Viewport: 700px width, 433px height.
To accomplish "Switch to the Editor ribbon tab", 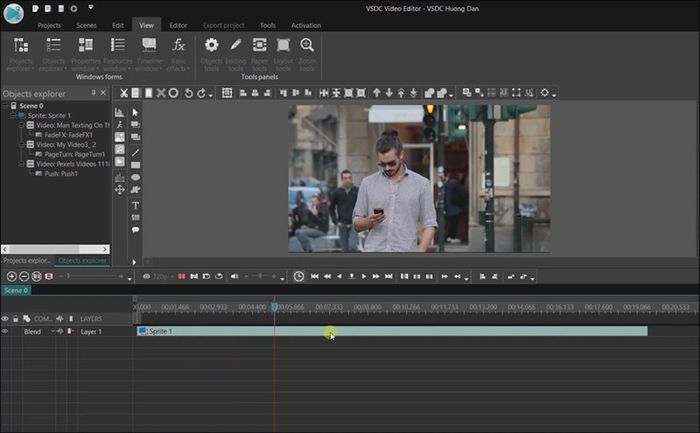I will (x=178, y=25).
